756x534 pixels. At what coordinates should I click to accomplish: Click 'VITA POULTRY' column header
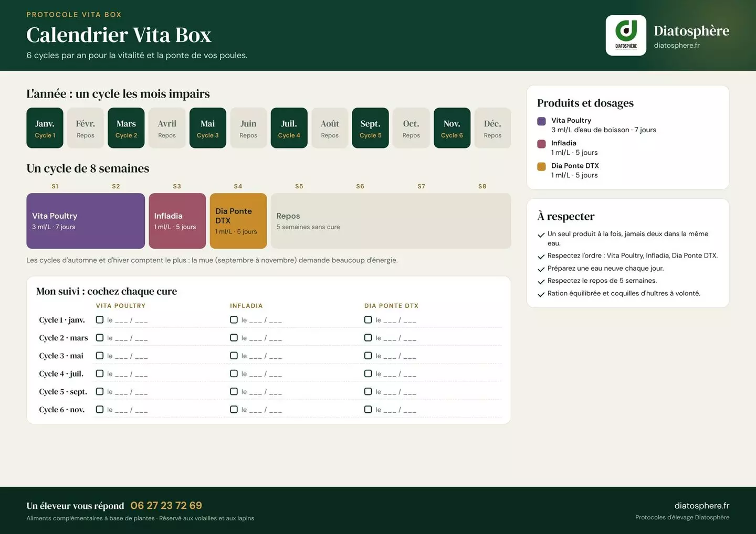121,306
